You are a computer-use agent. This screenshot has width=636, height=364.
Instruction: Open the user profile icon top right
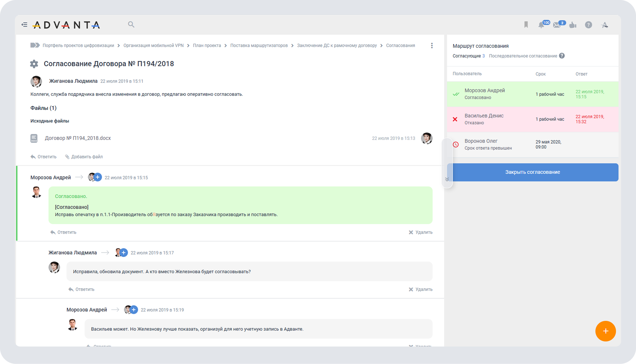point(605,25)
